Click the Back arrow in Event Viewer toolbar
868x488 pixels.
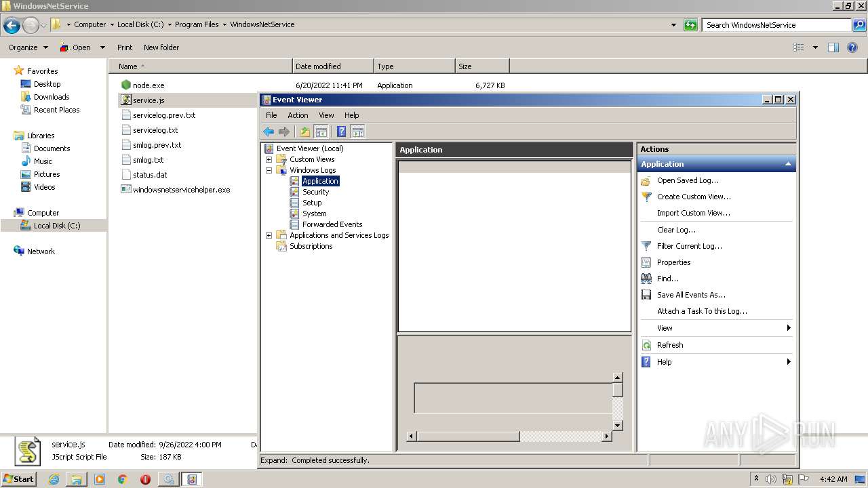269,131
